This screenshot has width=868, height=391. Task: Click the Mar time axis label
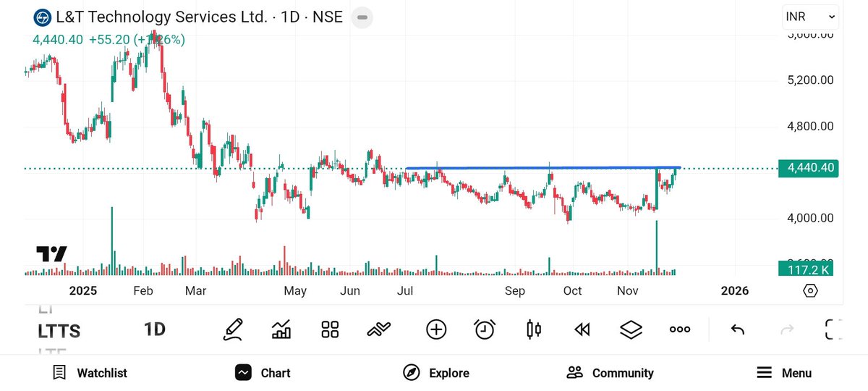(x=196, y=291)
